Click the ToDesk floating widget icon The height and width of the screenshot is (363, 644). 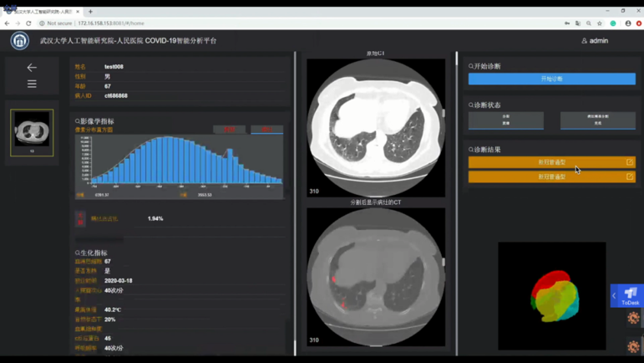click(x=631, y=294)
